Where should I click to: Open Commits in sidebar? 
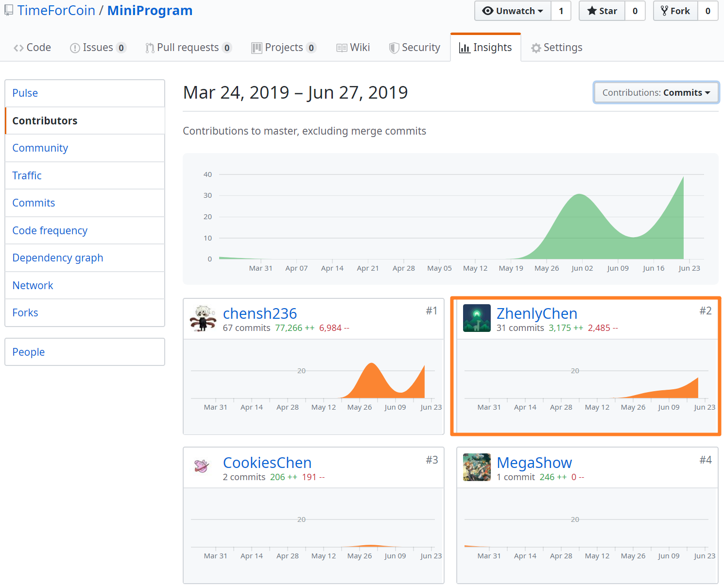pos(85,203)
